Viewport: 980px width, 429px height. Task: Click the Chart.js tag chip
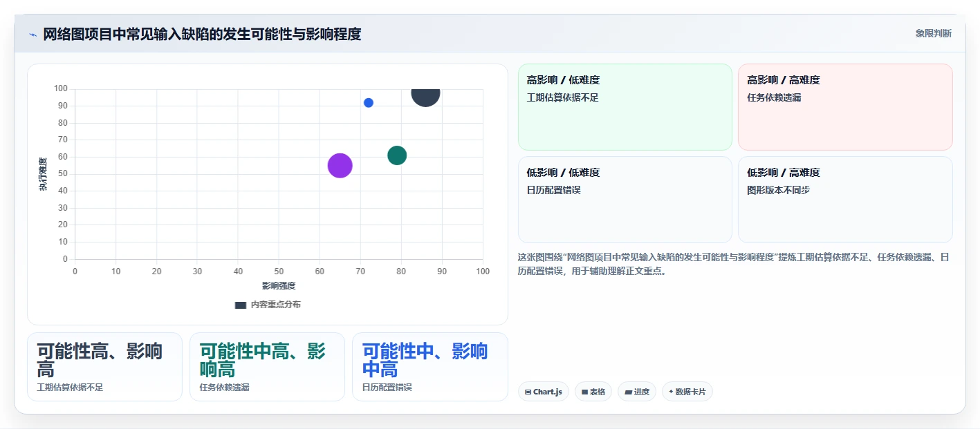[544, 392]
